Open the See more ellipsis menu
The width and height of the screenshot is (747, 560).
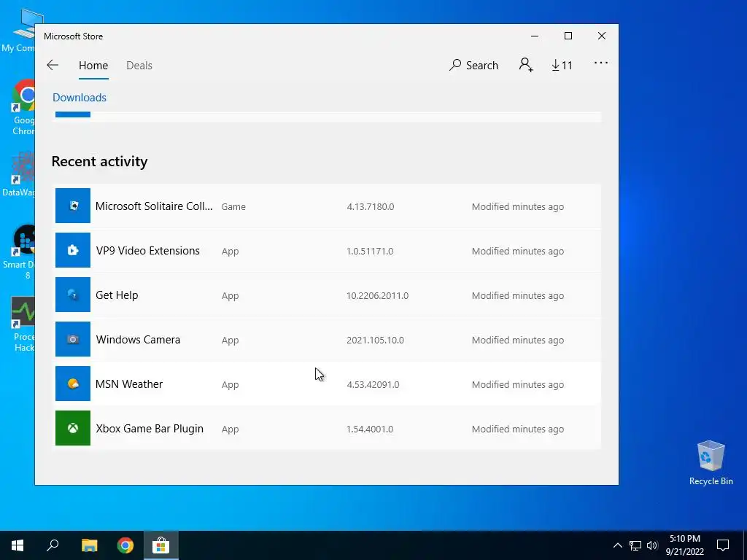[x=601, y=63]
